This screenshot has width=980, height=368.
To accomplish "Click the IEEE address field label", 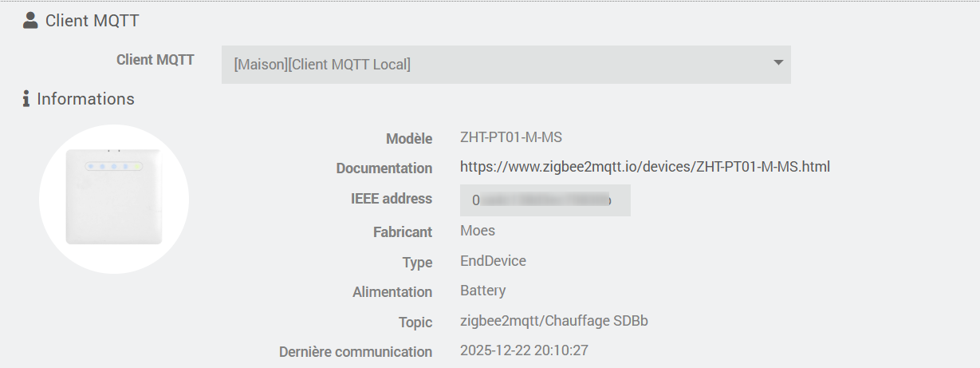I will [x=391, y=199].
